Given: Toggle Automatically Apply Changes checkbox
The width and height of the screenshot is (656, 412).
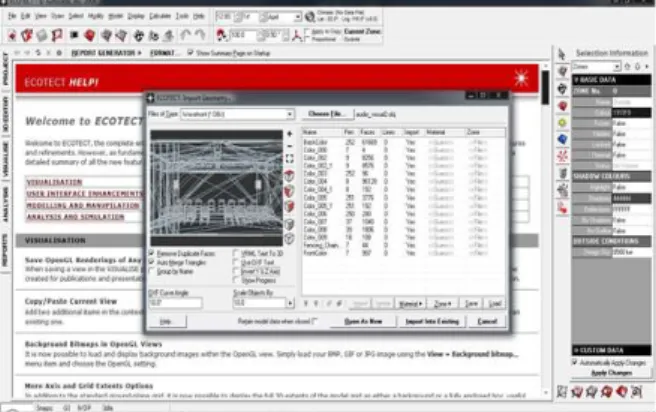Looking at the screenshot, I should pyautogui.click(x=575, y=362).
